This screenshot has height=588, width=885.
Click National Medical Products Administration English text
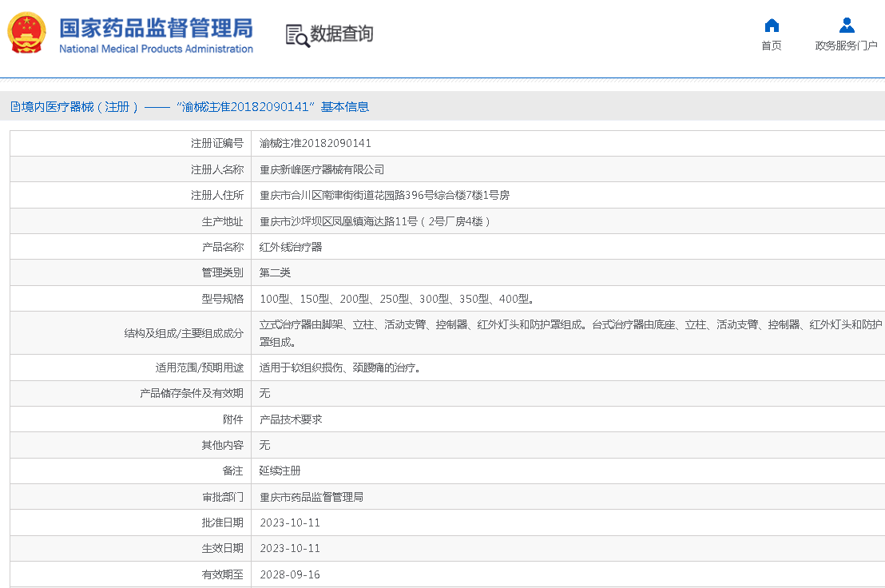pyautogui.click(x=157, y=49)
